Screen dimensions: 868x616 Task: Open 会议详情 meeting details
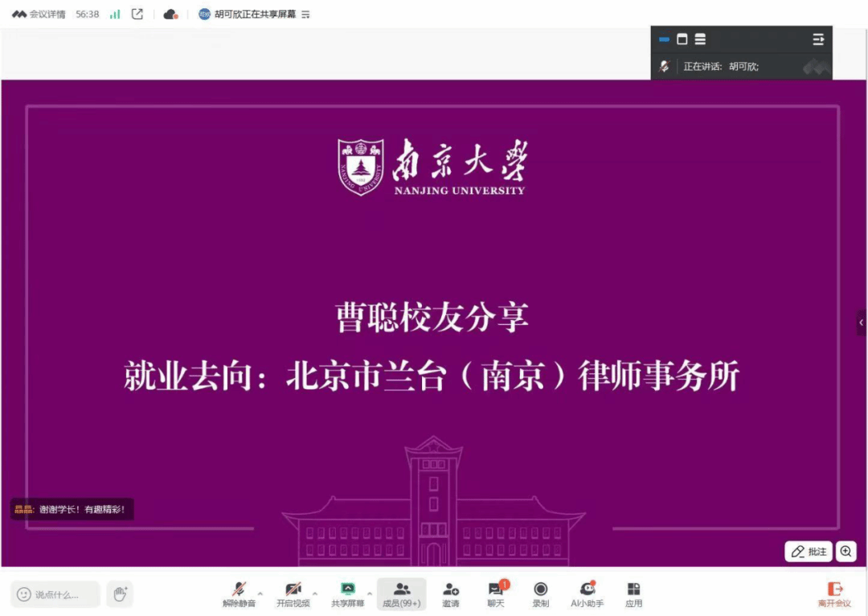[x=39, y=14]
